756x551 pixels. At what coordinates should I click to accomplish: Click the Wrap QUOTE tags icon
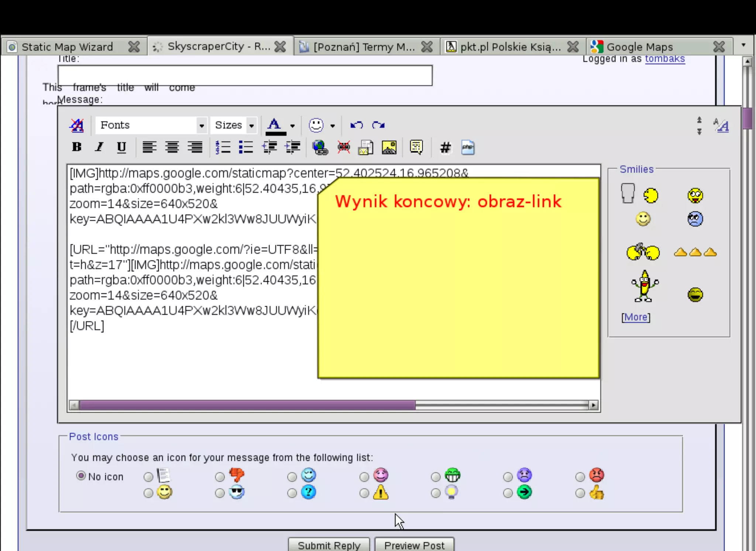point(416,147)
